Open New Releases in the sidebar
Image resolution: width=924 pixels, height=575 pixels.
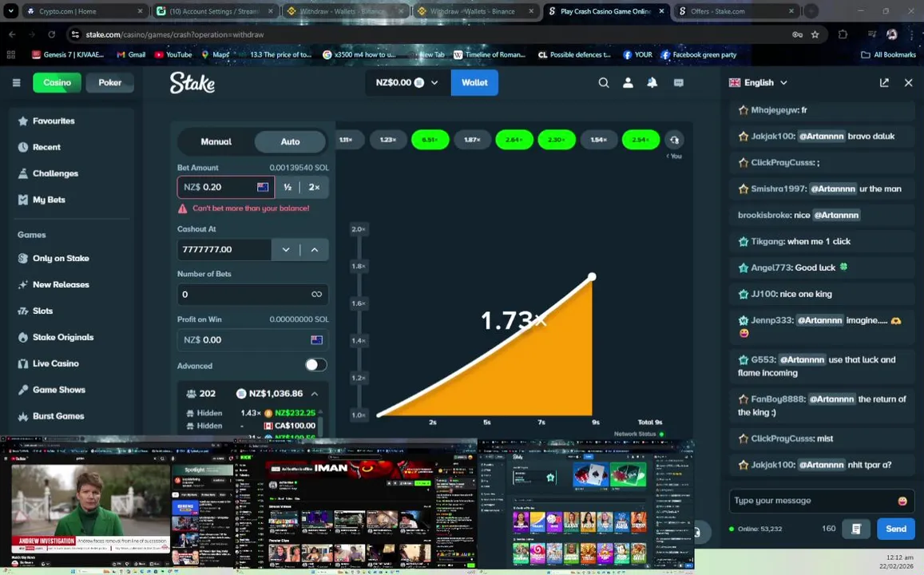60,284
